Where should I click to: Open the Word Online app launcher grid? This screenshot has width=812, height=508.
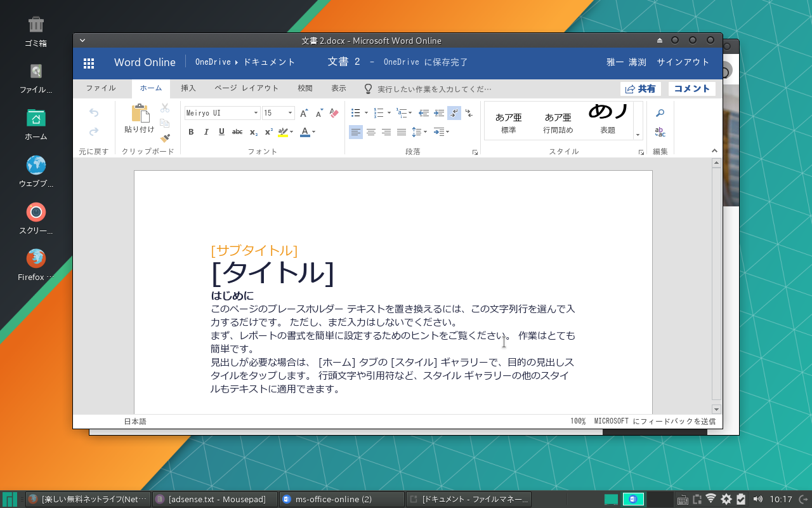[89, 63]
